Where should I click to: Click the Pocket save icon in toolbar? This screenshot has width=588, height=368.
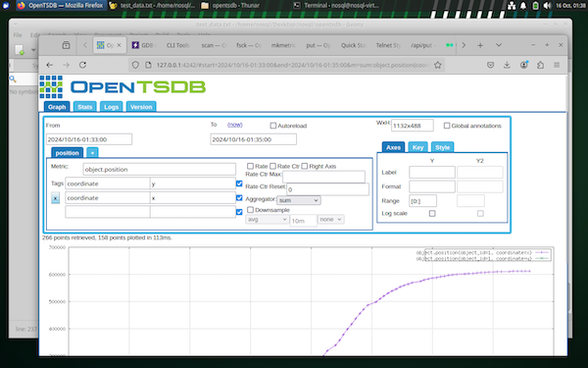491,65
